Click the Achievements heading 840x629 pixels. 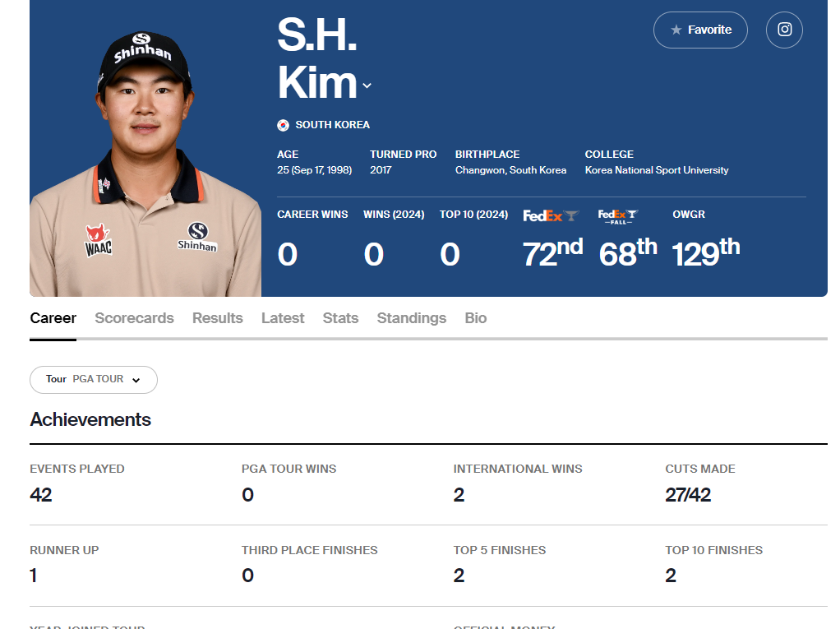click(x=90, y=419)
